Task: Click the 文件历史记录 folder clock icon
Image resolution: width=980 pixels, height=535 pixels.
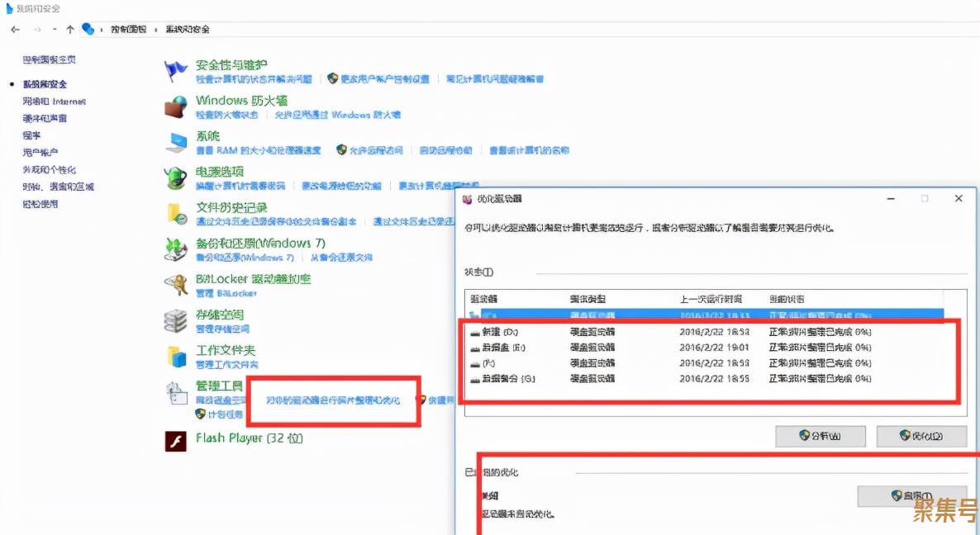Action: (x=176, y=214)
